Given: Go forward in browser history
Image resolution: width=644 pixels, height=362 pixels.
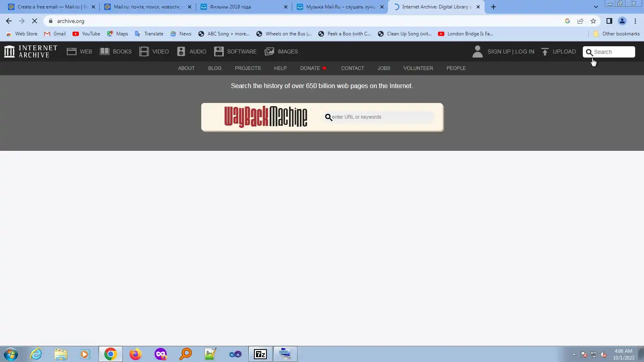Looking at the screenshot, I should pyautogui.click(x=22, y=21).
